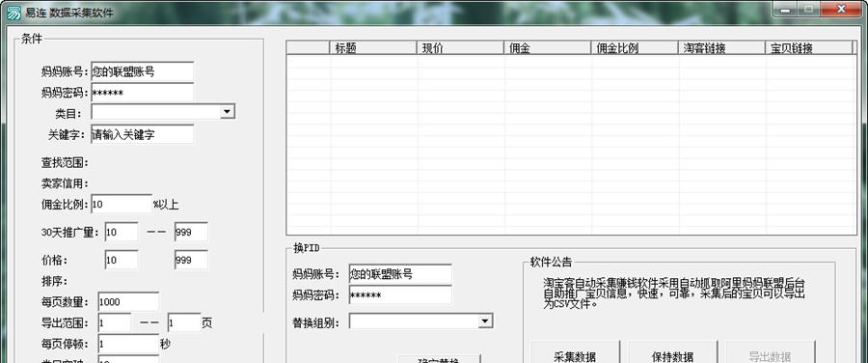Click the 标题 column header

372,47
